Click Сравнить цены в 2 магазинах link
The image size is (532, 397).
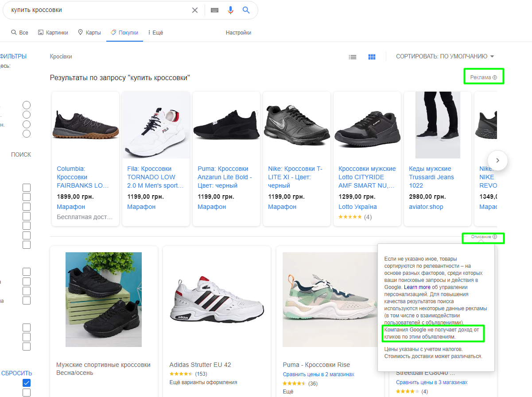318,374
